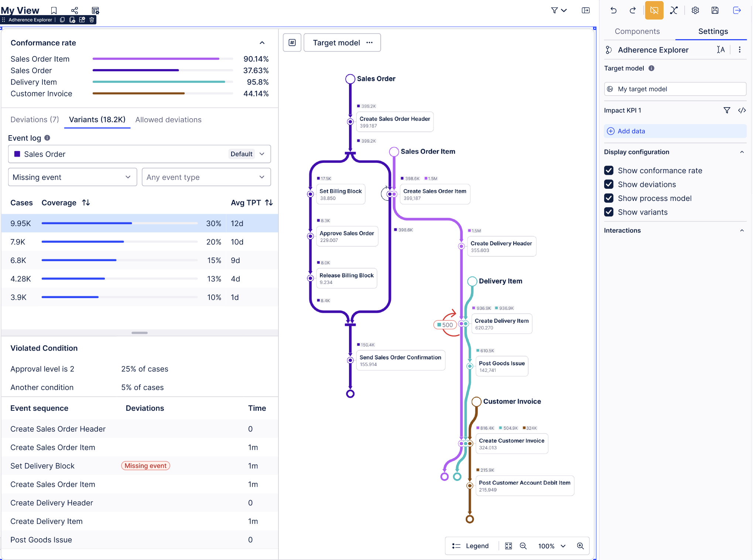Click the trash icon in Adherence Explorer toolbar

point(92,20)
